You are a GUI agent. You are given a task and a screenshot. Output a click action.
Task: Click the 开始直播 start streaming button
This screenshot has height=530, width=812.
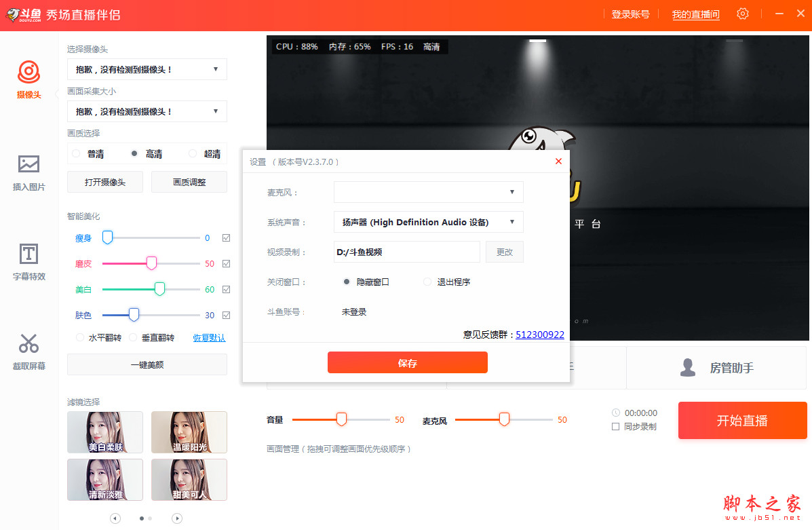[x=742, y=421]
